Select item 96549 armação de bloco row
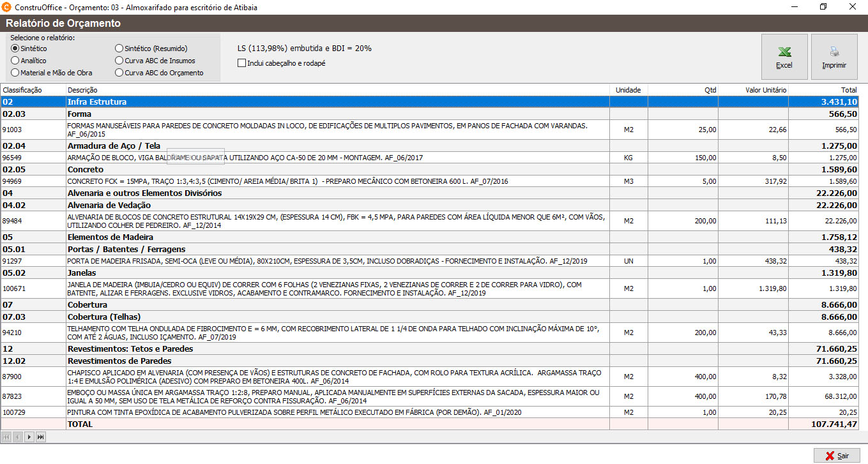The height and width of the screenshot is (464, 868). (x=430, y=158)
